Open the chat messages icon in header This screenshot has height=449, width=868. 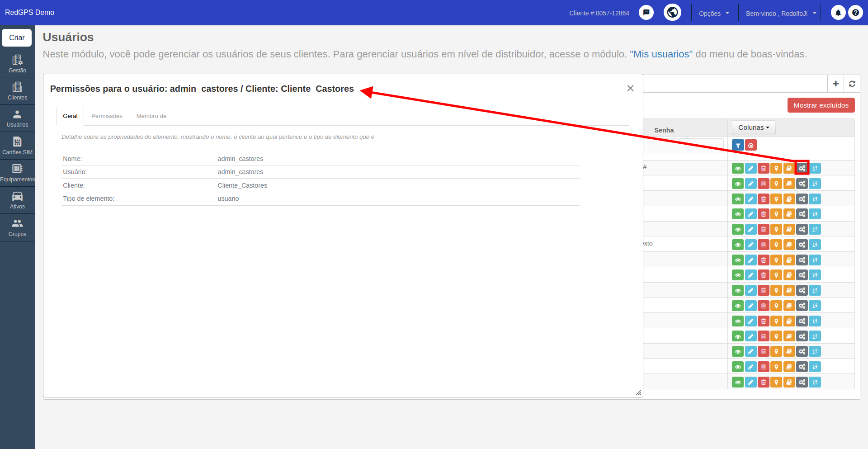tap(646, 13)
